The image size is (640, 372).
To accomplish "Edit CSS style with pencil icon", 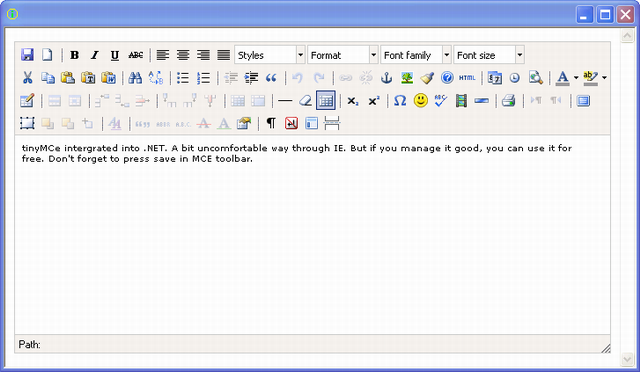I will coord(27,100).
